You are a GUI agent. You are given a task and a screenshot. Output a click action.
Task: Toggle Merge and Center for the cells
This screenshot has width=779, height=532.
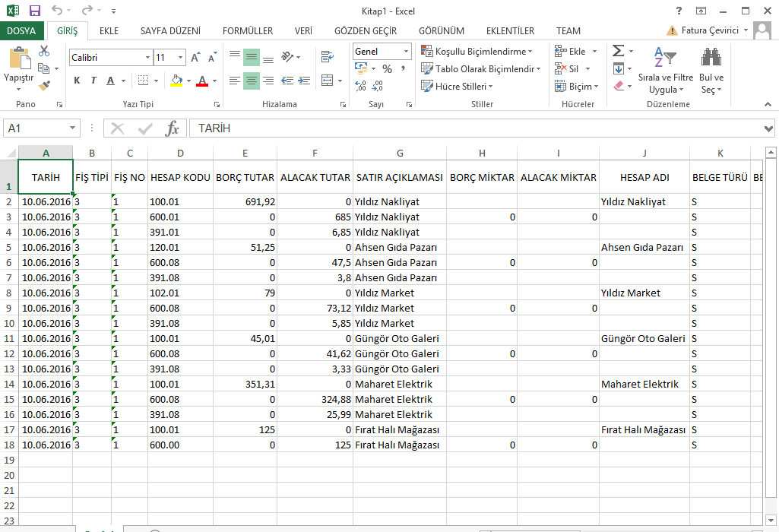pyautogui.click(x=327, y=81)
